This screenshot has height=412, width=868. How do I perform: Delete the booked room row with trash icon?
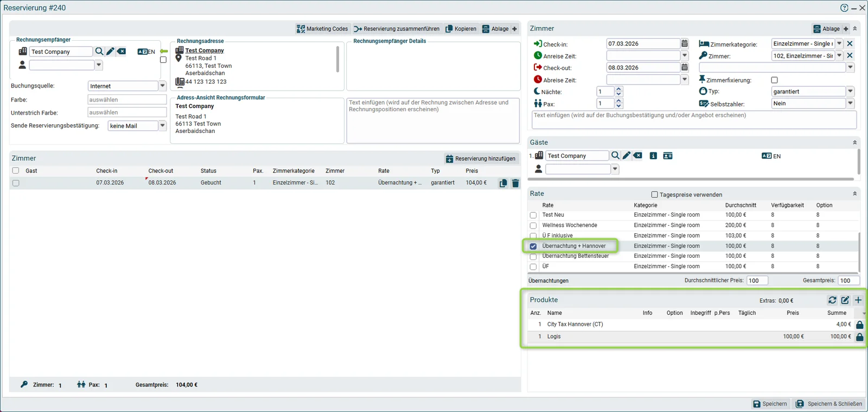point(515,183)
